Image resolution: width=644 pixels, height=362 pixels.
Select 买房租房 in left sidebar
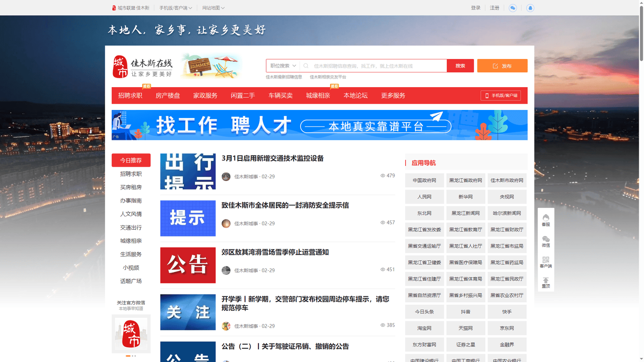click(x=131, y=187)
